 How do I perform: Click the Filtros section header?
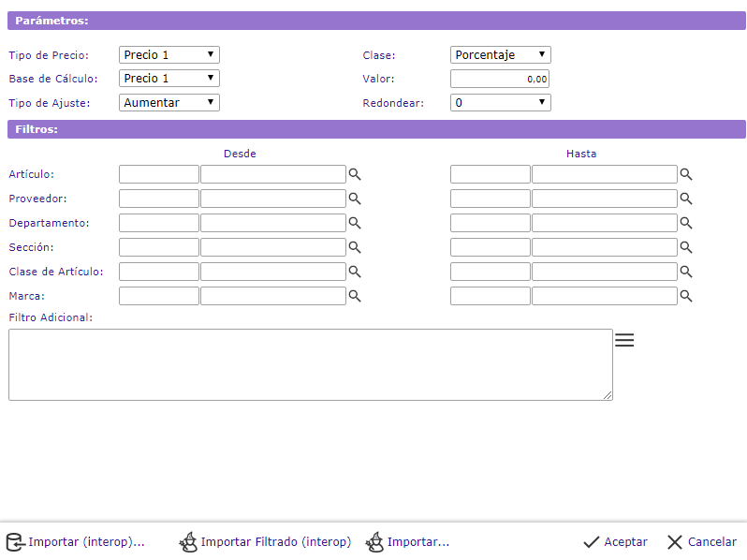point(377,129)
